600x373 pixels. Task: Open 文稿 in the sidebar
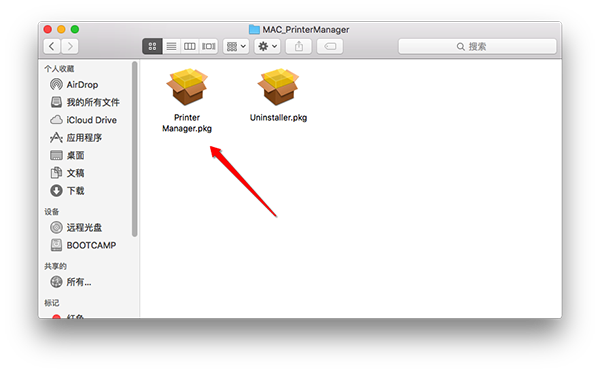point(75,173)
